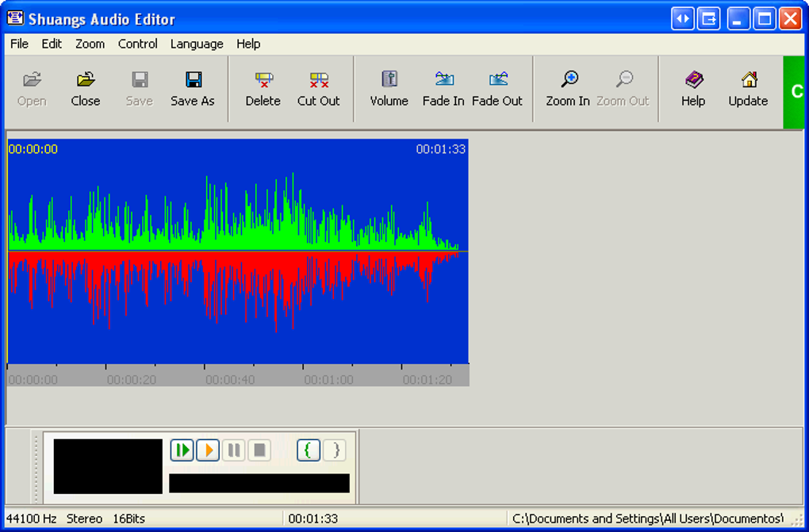Open the File menu
The height and width of the screenshot is (532, 809).
(20, 44)
